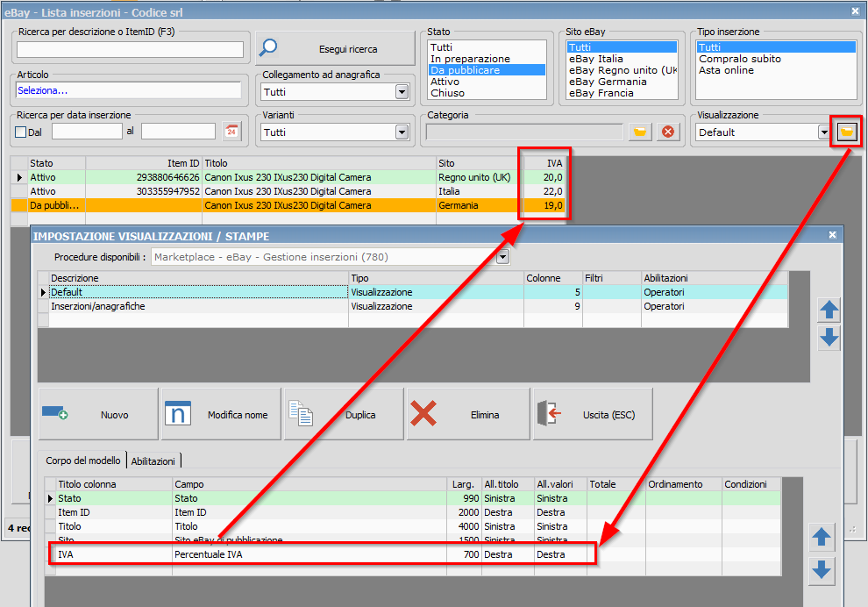Select Attivo in the Stato list
Viewport: 868px width, 607px height.
[487, 82]
